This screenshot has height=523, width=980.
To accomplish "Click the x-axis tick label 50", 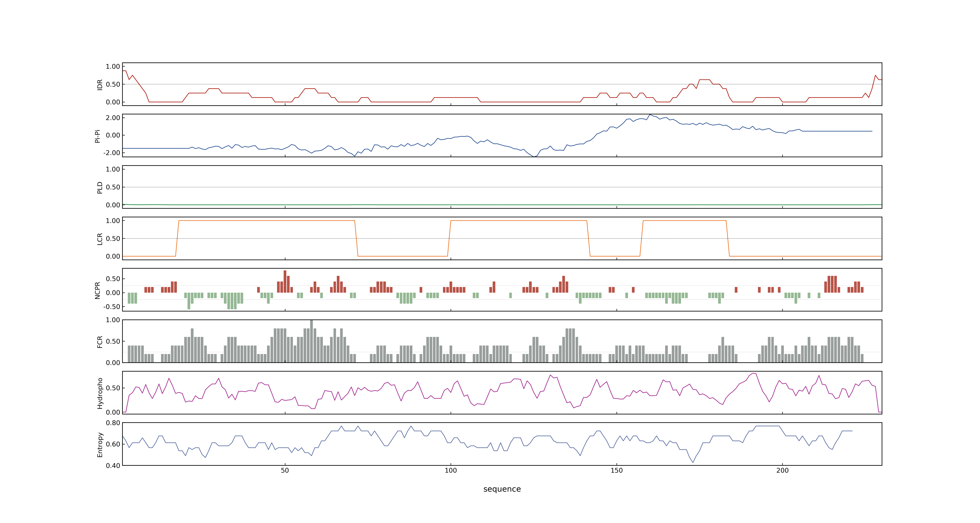I will click(x=285, y=470).
